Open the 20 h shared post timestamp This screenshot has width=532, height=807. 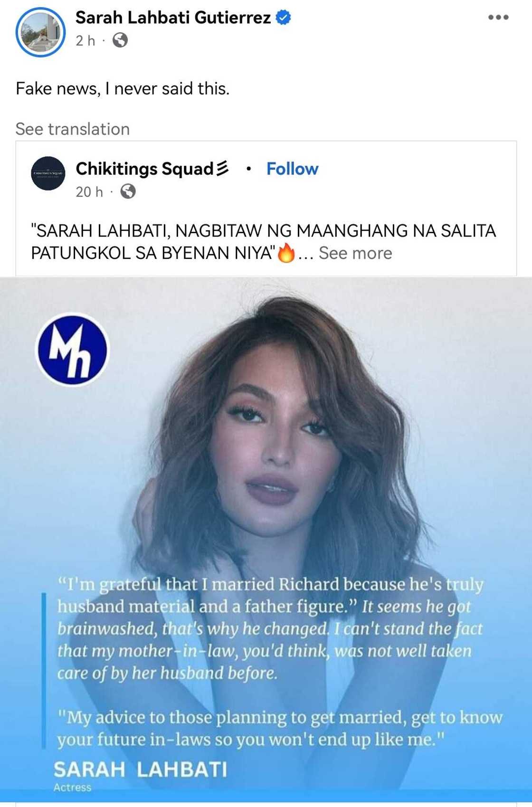pos(89,192)
